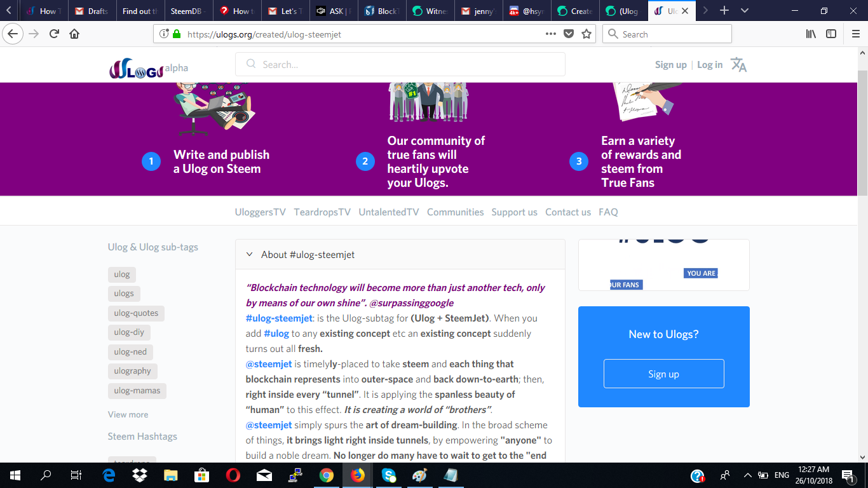This screenshot has width=868, height=488.
Task: Show hidden system tray icons
Action: [747, 475]
